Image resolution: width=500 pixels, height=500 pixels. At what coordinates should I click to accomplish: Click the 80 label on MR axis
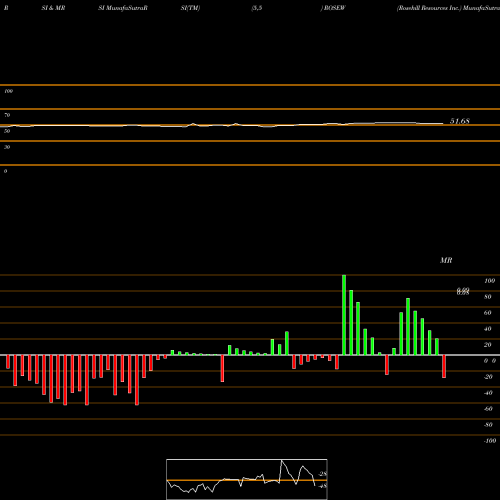pos(488,297)
